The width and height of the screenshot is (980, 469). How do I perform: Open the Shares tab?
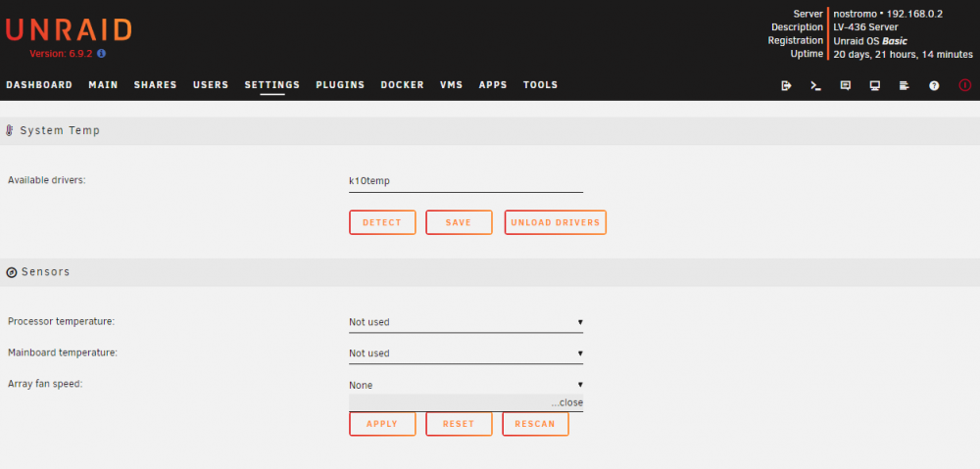(155, 85)
